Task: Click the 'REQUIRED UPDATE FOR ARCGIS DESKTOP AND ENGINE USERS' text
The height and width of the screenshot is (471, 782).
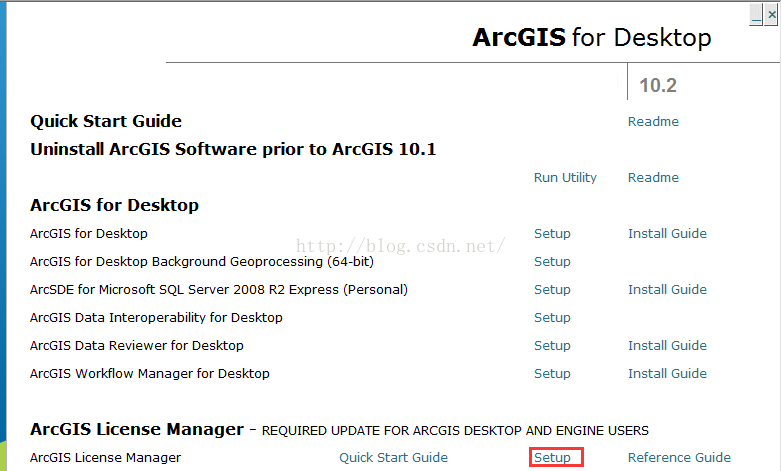Action: 455,431
